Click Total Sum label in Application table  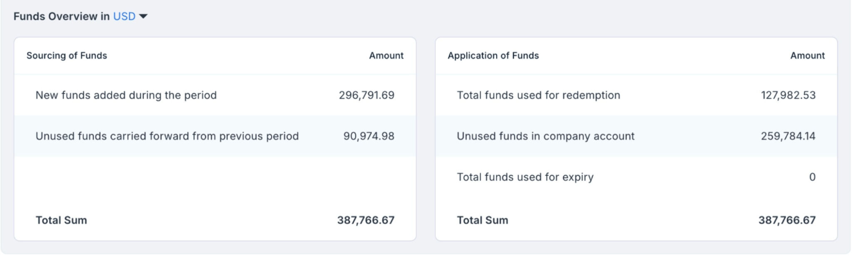[482, 220]
